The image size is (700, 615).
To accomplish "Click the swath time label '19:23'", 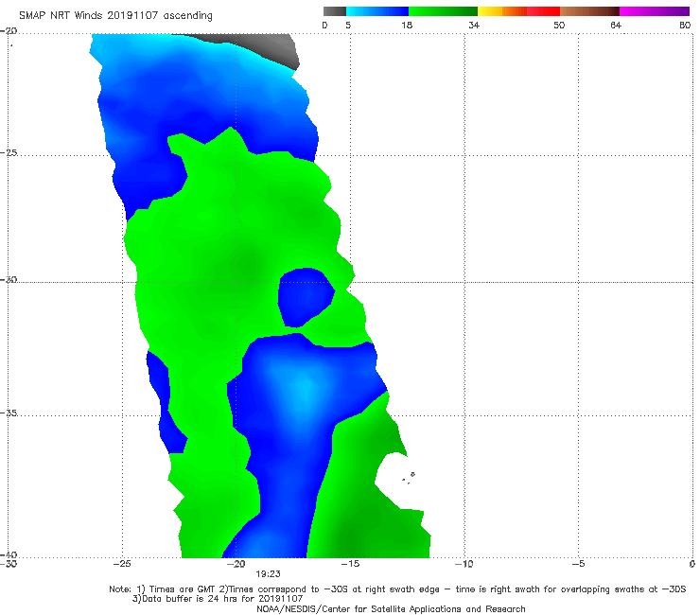I will (x=268, y=574).
